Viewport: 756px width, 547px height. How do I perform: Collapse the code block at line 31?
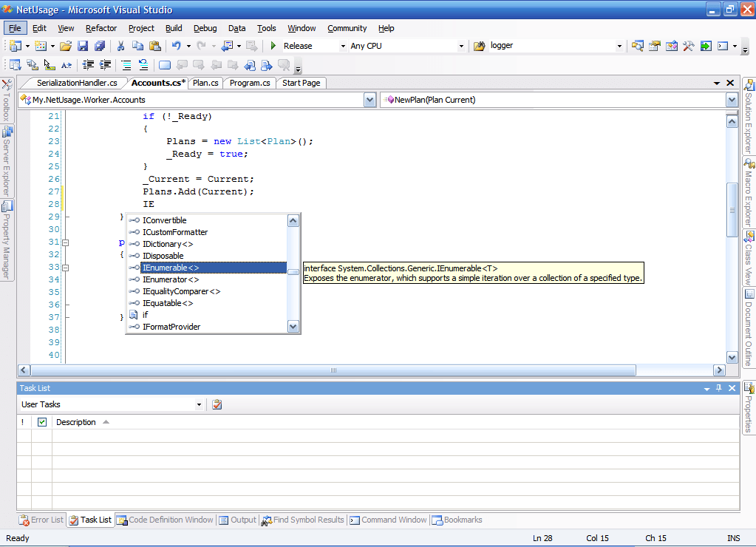point(65,242)
